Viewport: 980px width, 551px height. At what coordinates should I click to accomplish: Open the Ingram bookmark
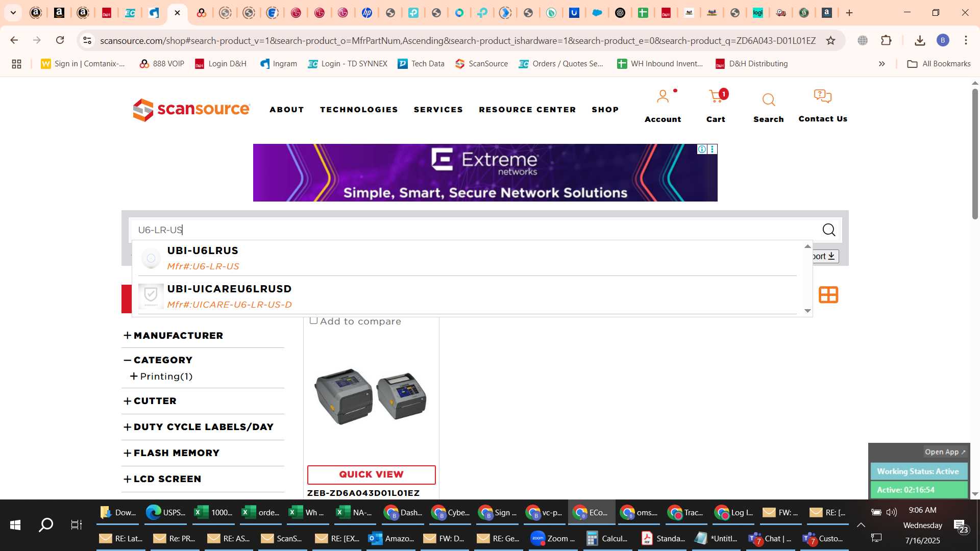[279, 64]
